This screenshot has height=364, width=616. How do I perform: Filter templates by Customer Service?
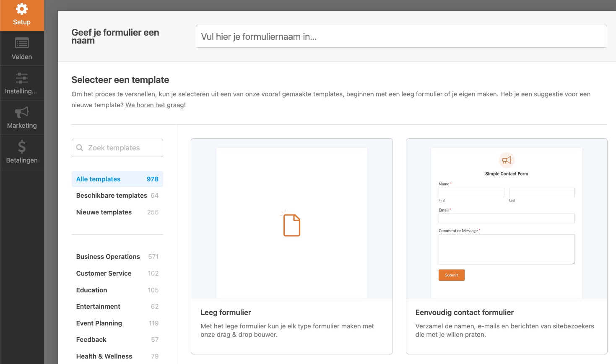[104, 273]
